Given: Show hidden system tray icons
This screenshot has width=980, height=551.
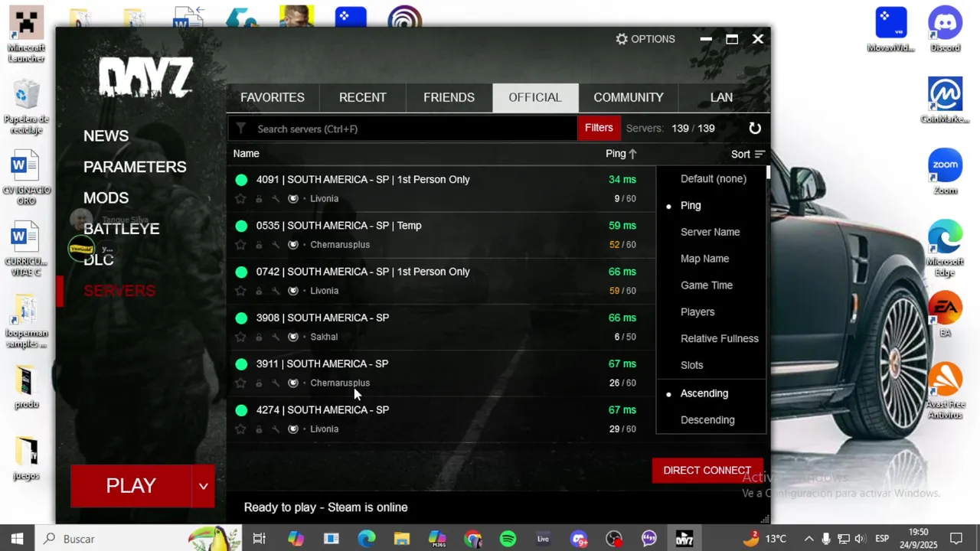Looking at the screenshot, I should 808,539.
